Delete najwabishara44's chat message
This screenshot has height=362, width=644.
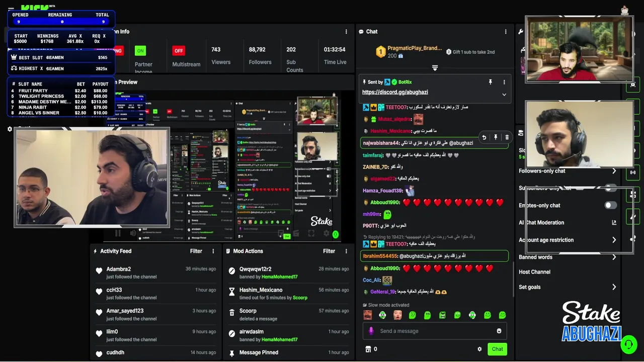coord(507,137)
